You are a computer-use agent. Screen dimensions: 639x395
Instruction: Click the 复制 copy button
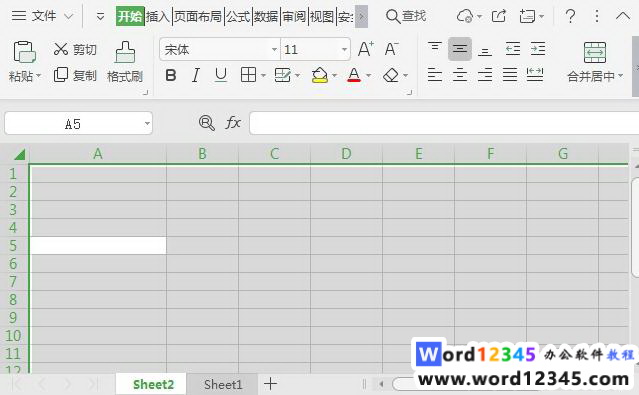point(75,75)
